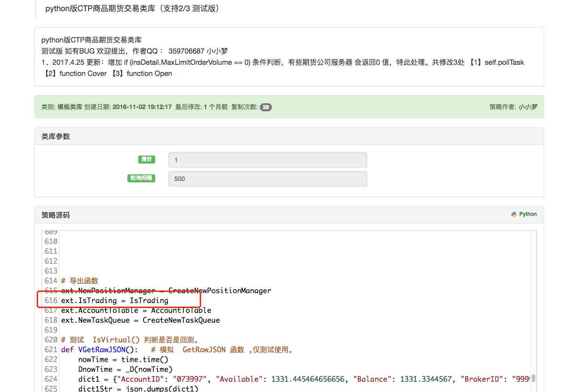Click the 类库参数 panel heading
567x392 pixels.
click(x=56, y=136)
